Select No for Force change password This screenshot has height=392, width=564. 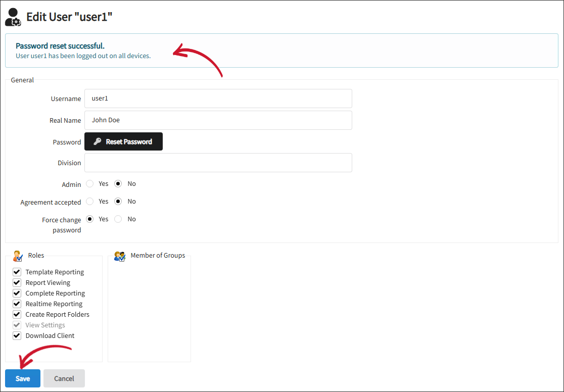click(x=118, y=219)
